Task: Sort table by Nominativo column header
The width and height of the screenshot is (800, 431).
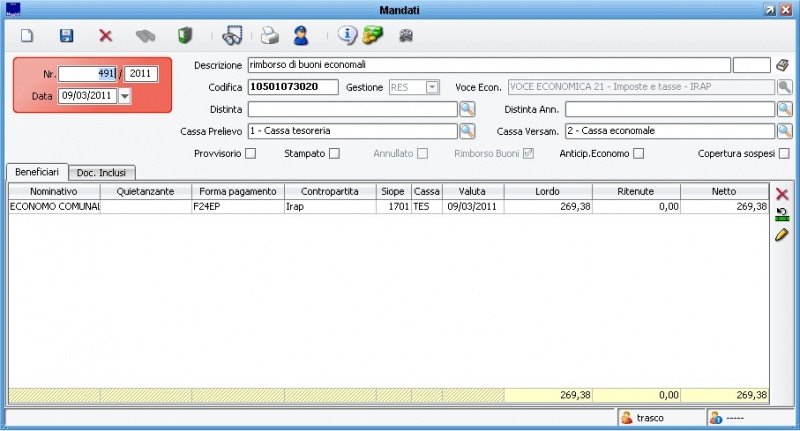Action: pyautogui.click(x=54, y=191)
